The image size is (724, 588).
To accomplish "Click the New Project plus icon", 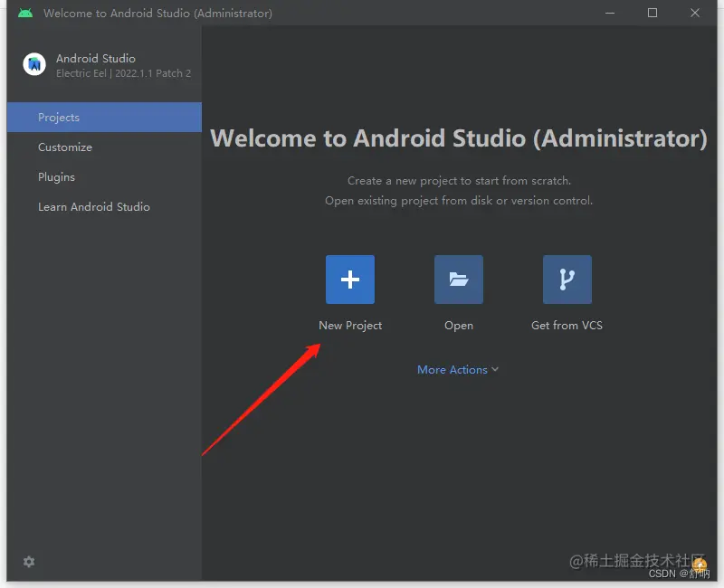I will 350,280.
